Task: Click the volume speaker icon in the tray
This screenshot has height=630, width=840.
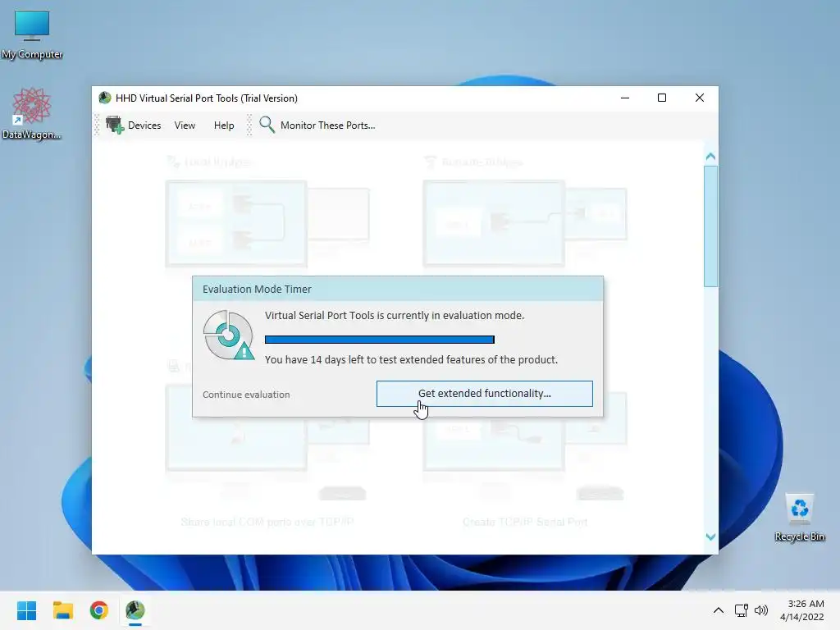Action: 761,610
